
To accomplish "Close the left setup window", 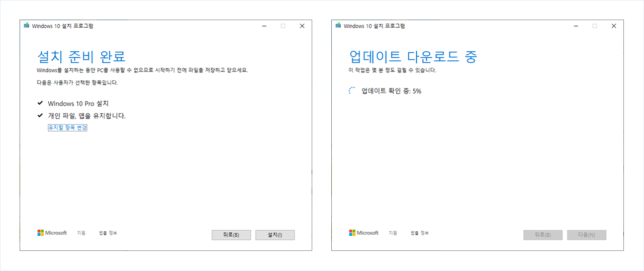I will pyautogui.click(x=302, y=26).
